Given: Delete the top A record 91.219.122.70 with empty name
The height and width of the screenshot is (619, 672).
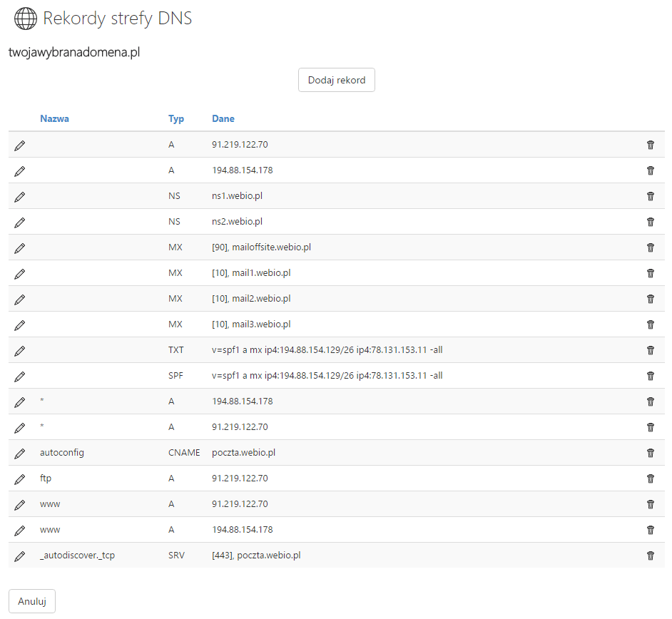Looking at the screenshot, I should 650,145.
